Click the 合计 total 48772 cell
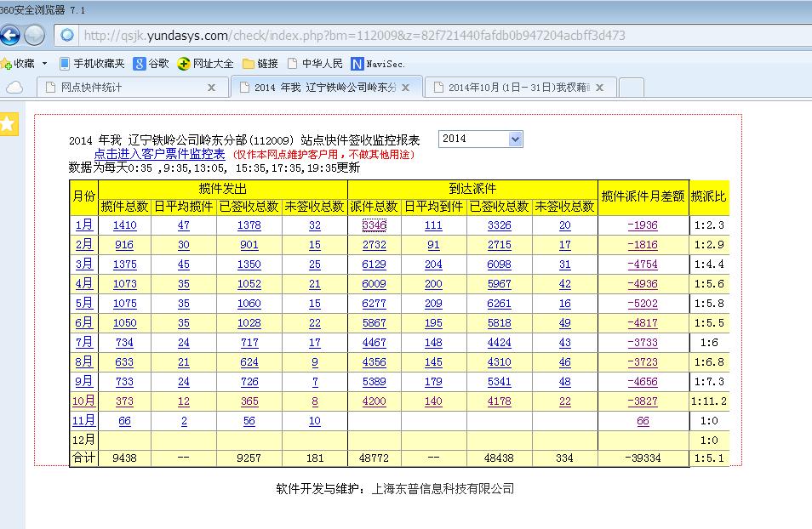The height and width of the screenshot is (529, 812). pyautogui.click(x=374, y=458)
